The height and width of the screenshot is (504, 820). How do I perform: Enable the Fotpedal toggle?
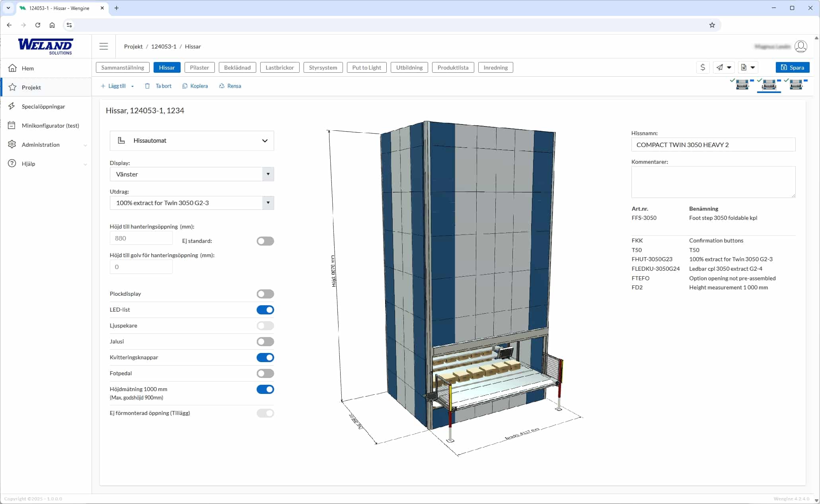[x=265, y=373]
